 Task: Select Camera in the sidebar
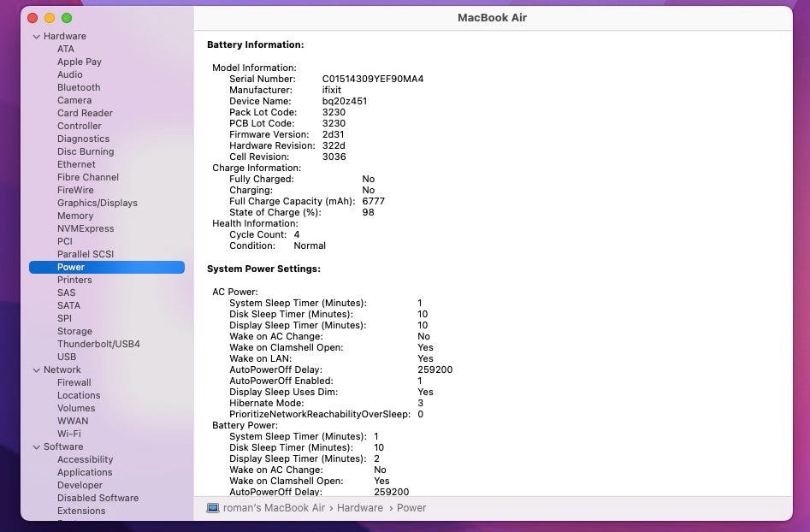pyautogui.click(x=74, y=100)
